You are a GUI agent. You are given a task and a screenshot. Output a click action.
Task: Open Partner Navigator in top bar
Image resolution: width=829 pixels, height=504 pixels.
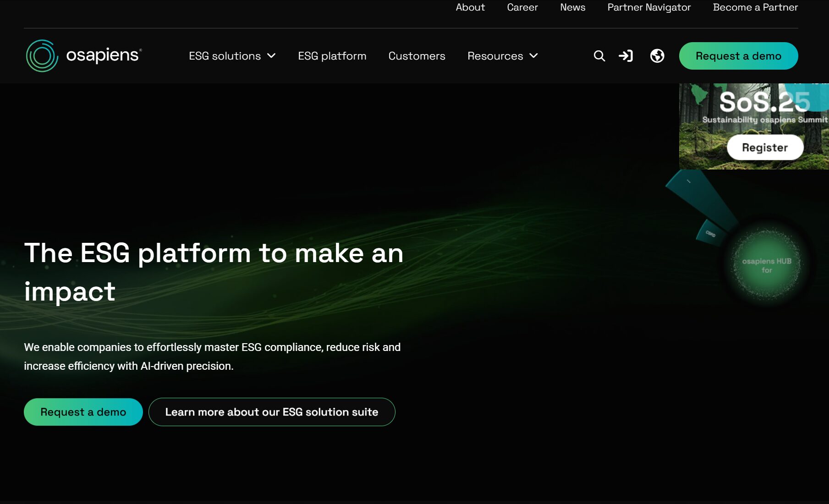(x=649, y=7)
